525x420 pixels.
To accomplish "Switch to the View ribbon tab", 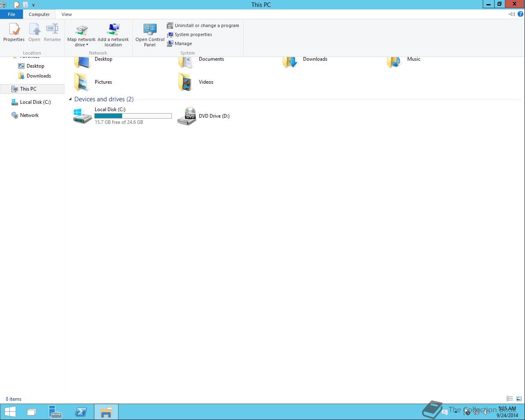I will [66, 14].
